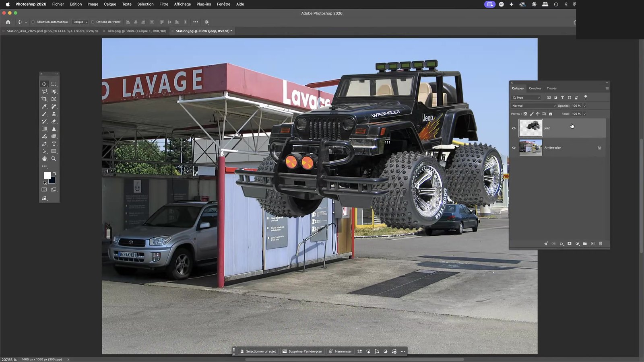Select the Move tool in the toolbox
The image size is (644, 362).
(x=44, y=84)
